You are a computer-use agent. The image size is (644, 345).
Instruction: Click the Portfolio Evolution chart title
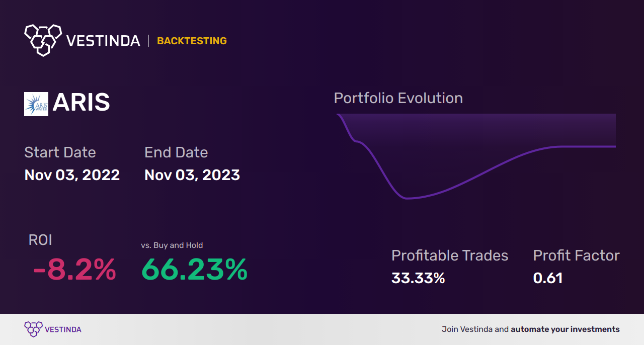pos(398,98)
